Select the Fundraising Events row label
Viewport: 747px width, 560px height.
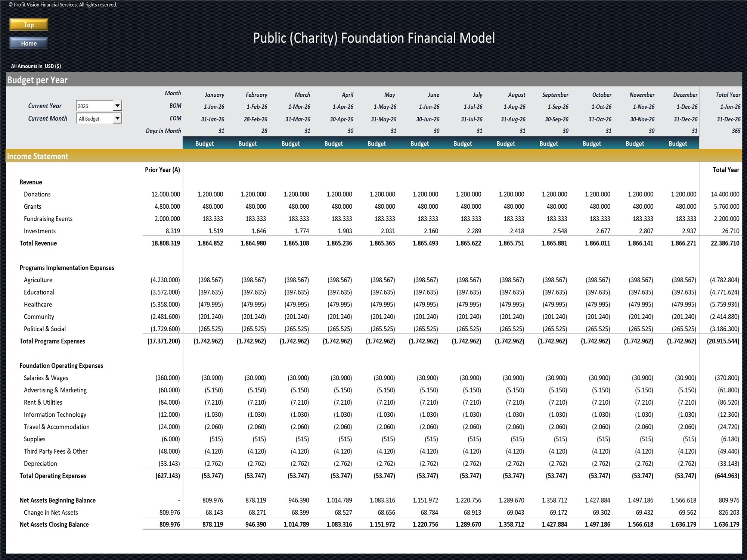click(x=48, y=219)
